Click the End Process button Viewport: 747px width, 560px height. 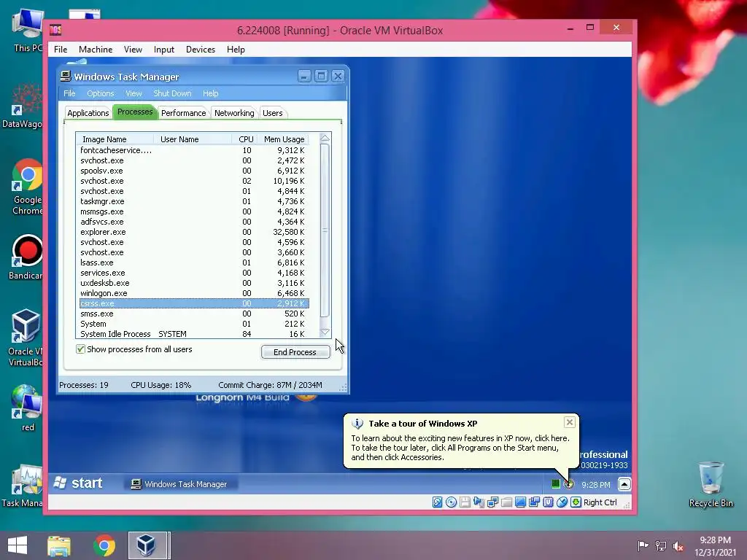coord(295,352)
